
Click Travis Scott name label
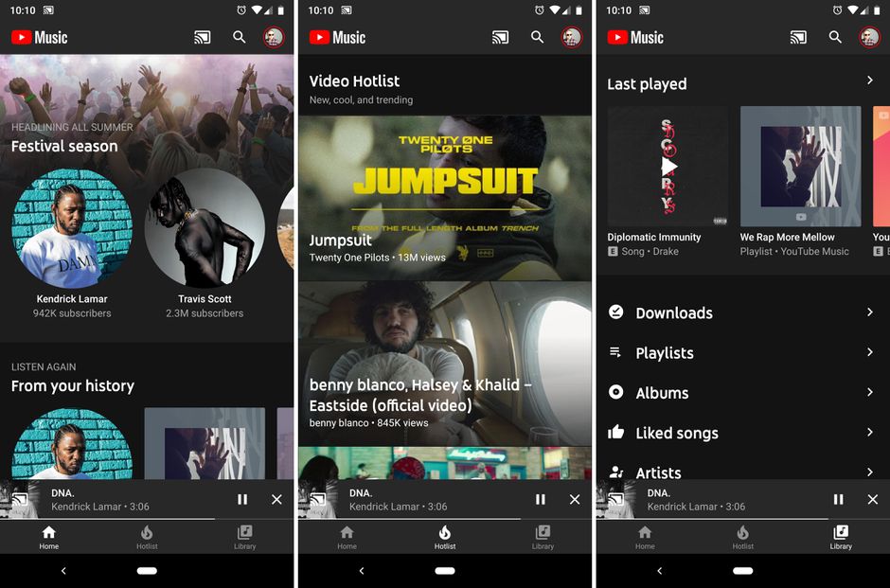click(x=205, y=298)
